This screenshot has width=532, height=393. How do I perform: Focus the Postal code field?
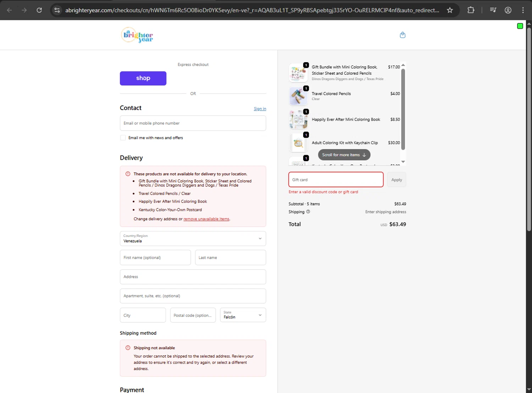point(193,315)
